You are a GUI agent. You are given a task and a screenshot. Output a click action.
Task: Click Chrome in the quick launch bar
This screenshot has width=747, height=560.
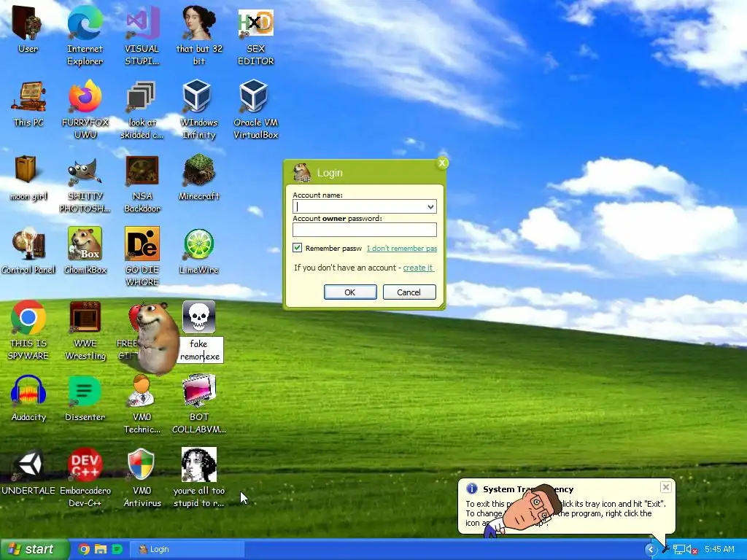pos(84,549)
